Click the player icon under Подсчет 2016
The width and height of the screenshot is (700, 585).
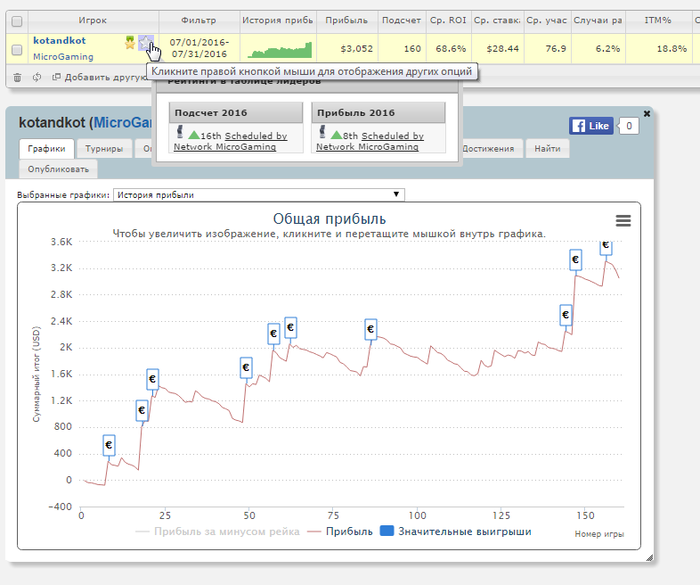point(180,132)
